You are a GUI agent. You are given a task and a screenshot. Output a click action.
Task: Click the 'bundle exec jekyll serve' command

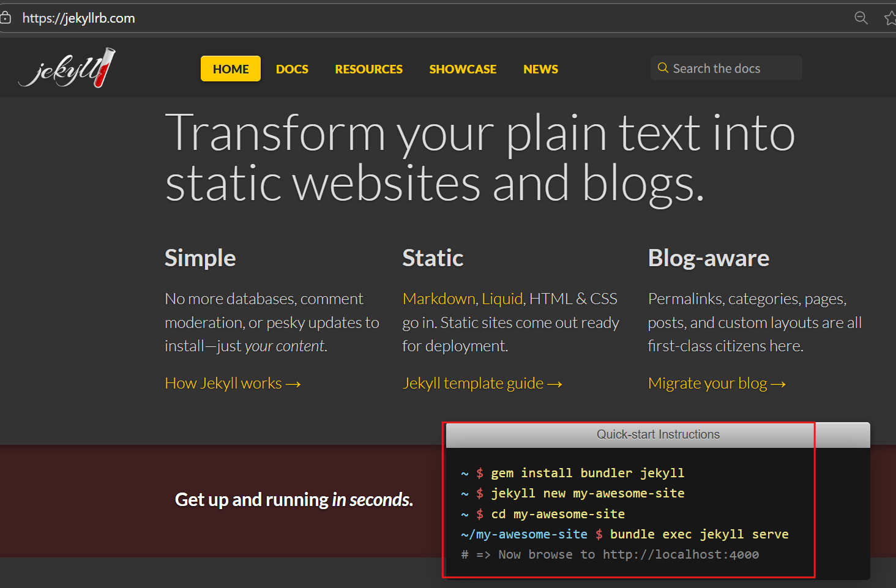[699, 534]
